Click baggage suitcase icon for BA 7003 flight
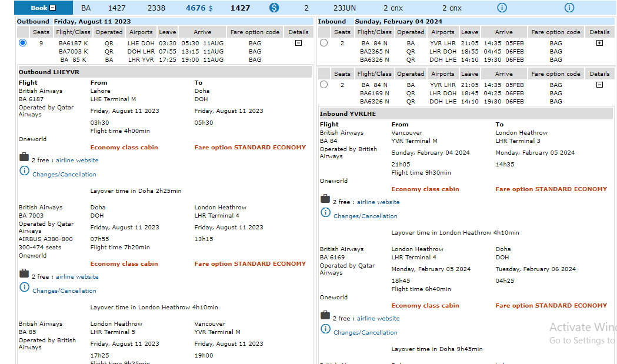The height and width of the screenshot is (364, 617). click(x=24, y=273)
